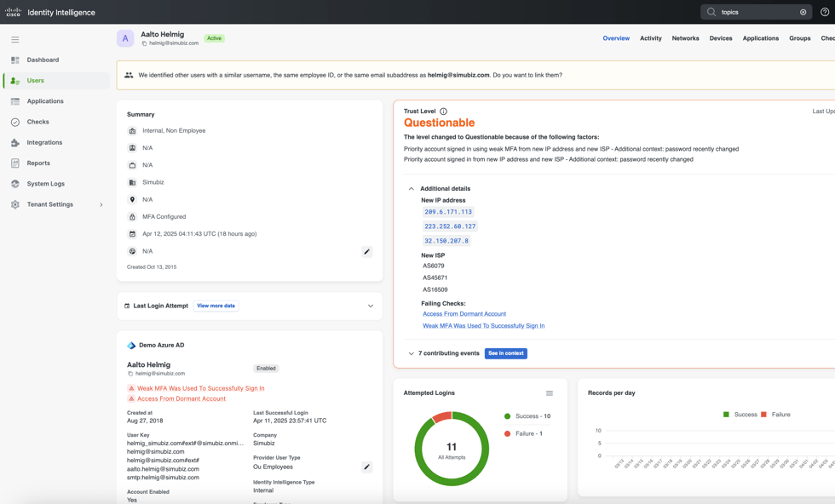The width and height of the screenshot is (835, 504).
Task: Collapse the Additional details section
Action: tap(411, 188)
